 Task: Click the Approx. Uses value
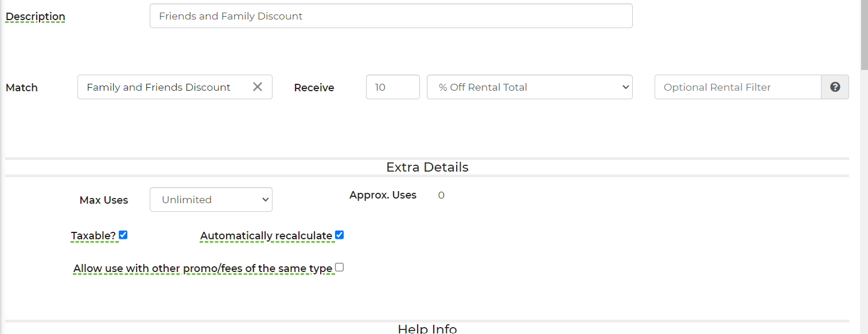click(x=441, y=195)
